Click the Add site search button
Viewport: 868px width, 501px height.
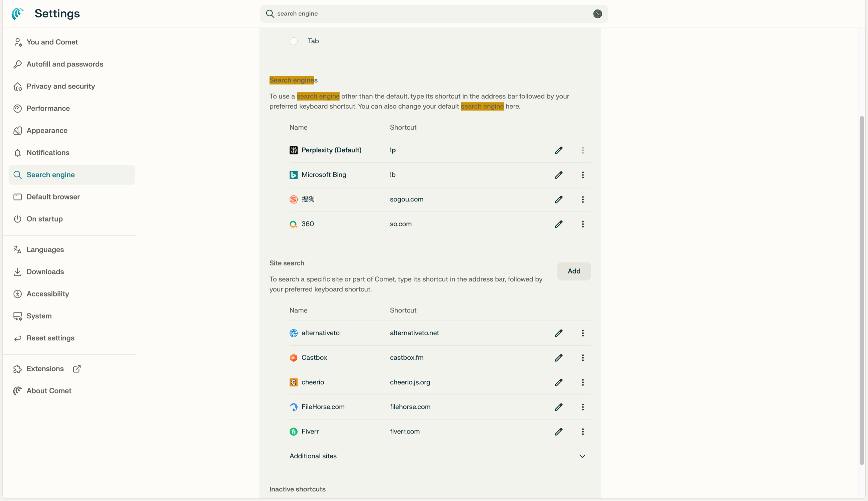[x=573, y=271]
